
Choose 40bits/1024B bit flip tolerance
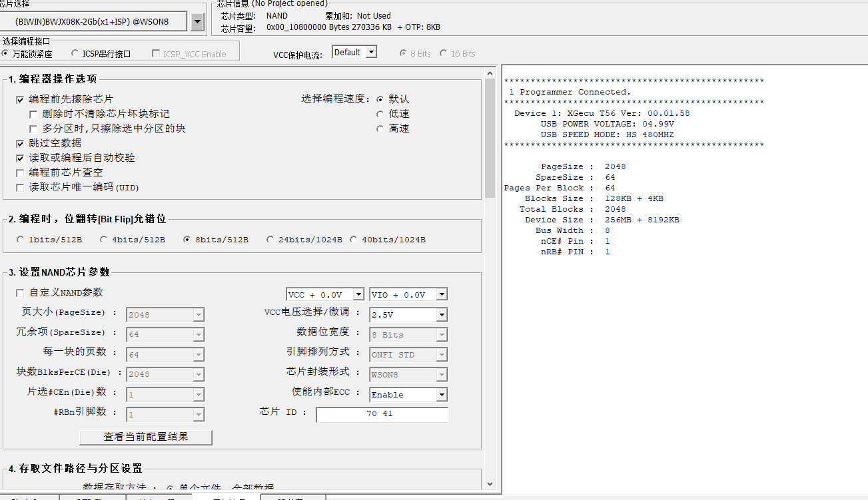(353, 240)
